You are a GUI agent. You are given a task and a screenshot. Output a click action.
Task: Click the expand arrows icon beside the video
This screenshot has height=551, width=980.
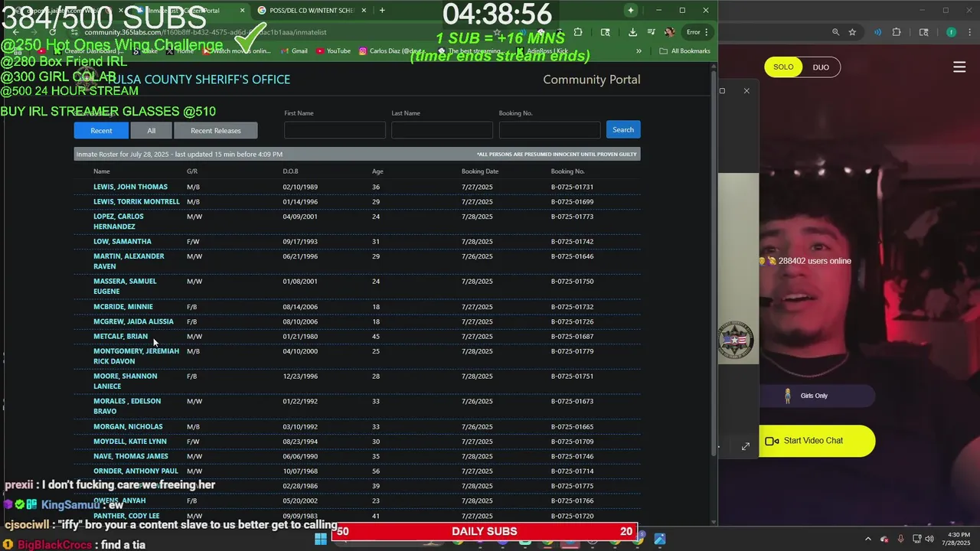point(745,446)
